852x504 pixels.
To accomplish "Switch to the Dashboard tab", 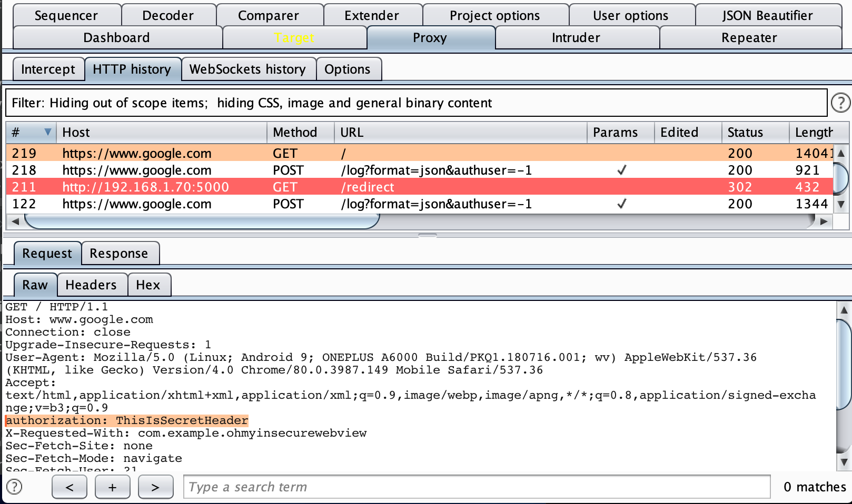I will point(117,37).
